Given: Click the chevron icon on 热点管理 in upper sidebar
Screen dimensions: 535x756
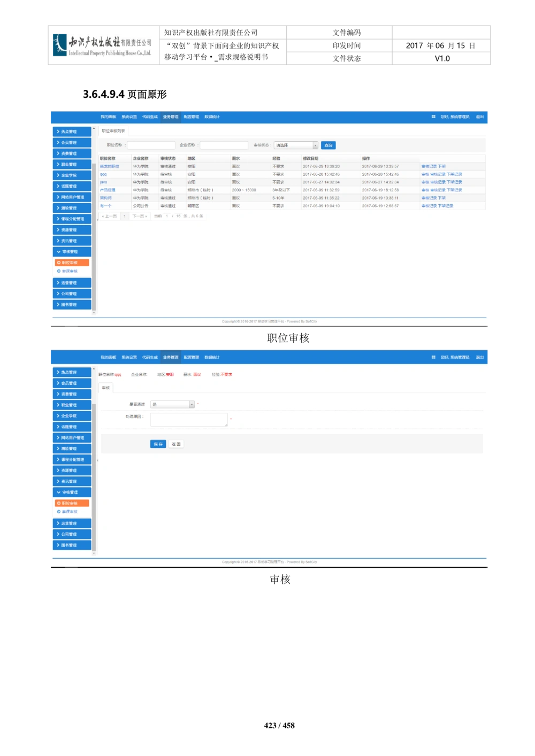Looking at the screenshot, I should 58,132.
